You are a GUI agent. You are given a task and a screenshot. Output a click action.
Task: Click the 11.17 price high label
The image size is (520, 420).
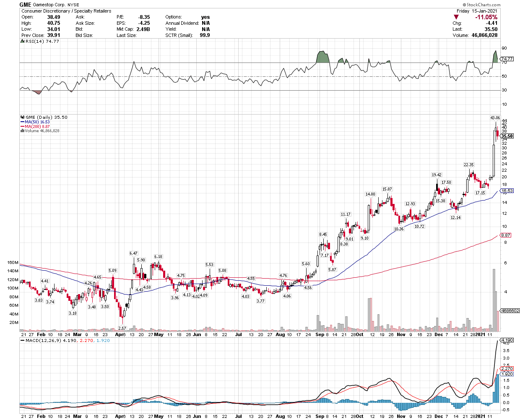pyautogui.click(x=345, y=214)
